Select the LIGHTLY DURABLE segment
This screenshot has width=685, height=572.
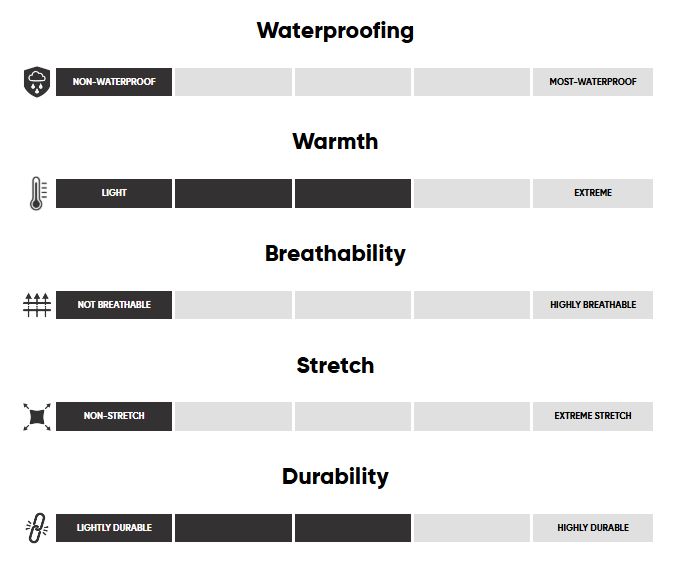(114, 528)
